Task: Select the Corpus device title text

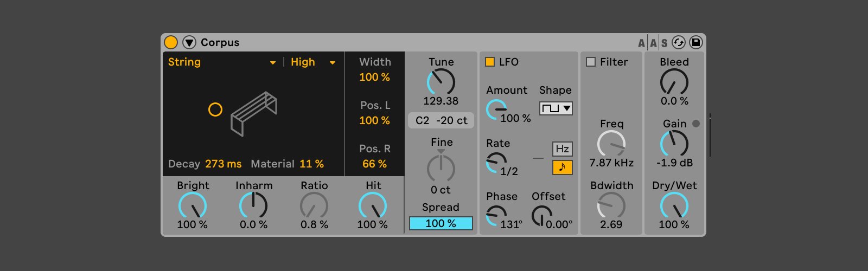Action: point(220,42)
